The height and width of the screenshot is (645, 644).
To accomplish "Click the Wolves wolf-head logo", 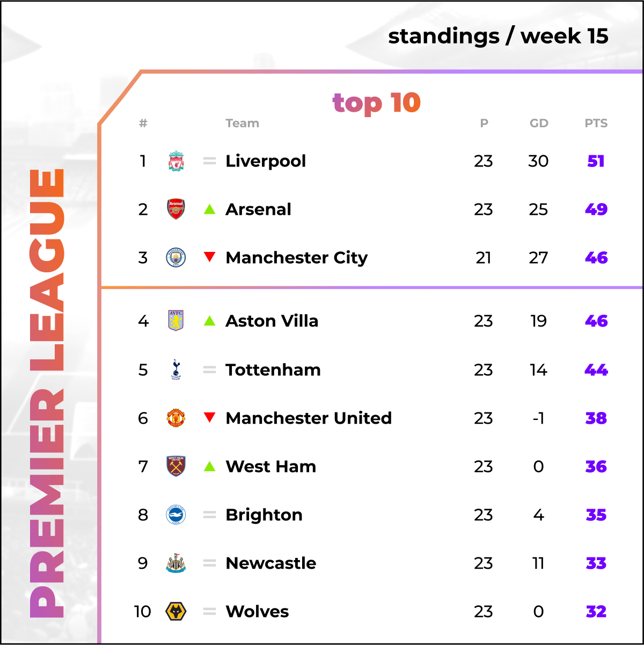I will tap(176, 612).
